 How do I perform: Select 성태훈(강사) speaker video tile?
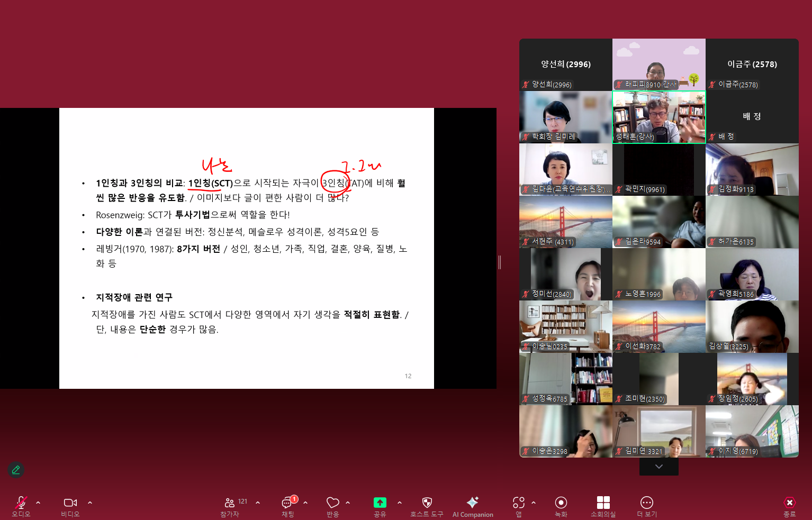[x=658, y=117]
